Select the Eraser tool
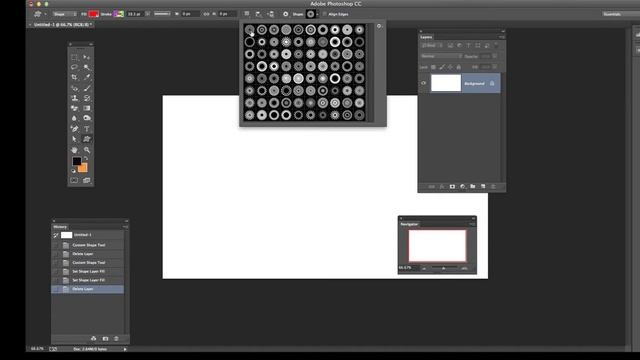640x360 pixels. point(74,108)
